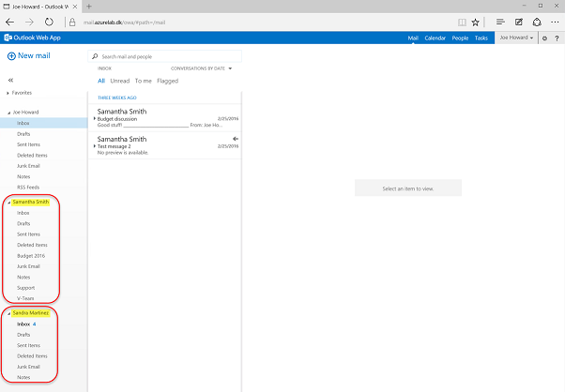Open the Tasks module
The image size is (565, 392).
click(x=481, y=38)
